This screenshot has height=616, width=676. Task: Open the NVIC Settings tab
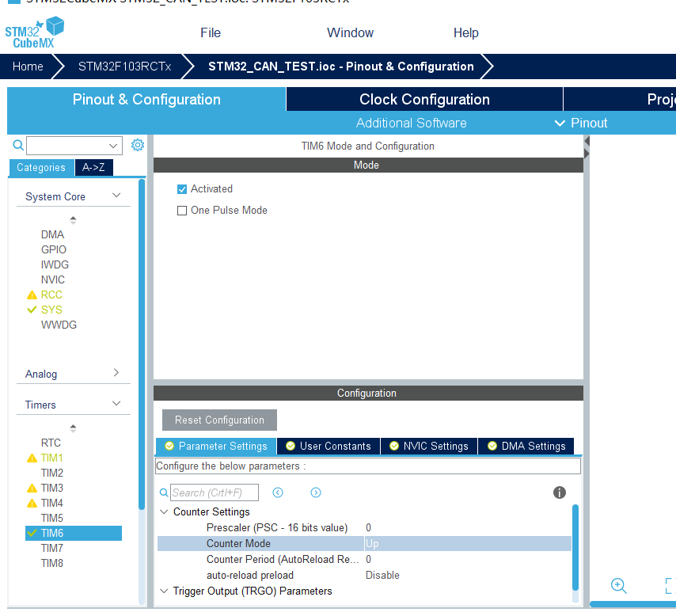point(429,446)
